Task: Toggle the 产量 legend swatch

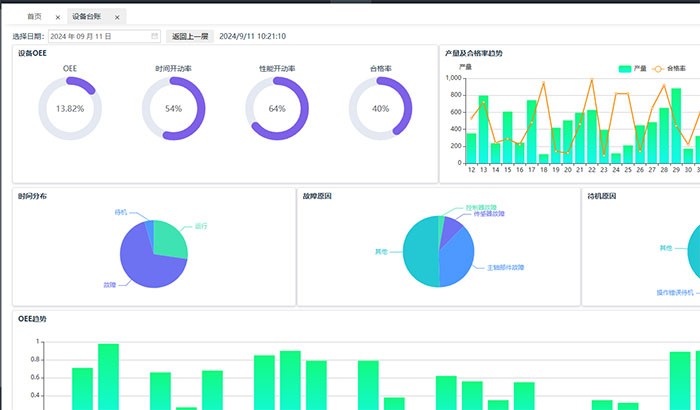Action: (x=625, y=69)
